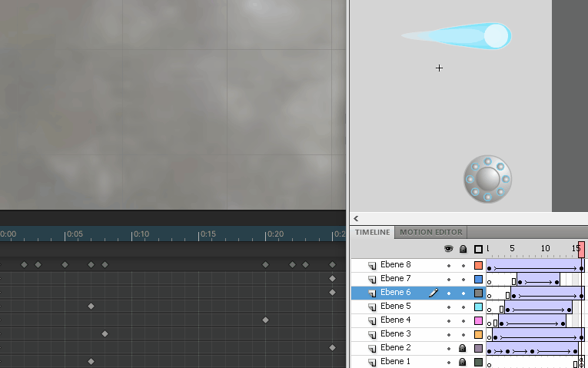Click the lock all layers padlock icon
Screen dimensions: 588x368
(463, 249)
